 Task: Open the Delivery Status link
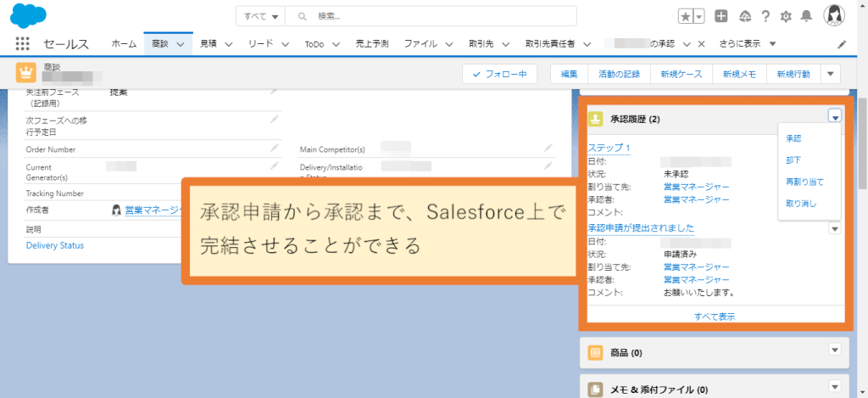[55, 245]
